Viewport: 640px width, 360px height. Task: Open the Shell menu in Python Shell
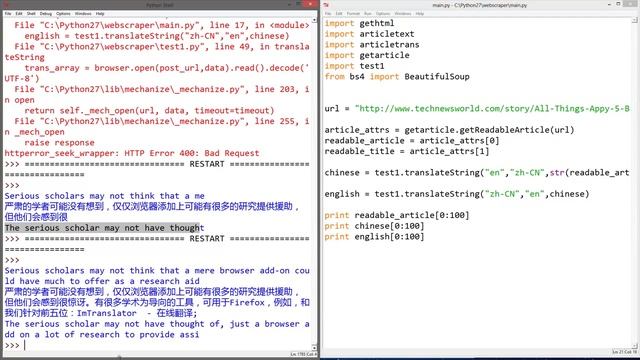click(31, 13)
